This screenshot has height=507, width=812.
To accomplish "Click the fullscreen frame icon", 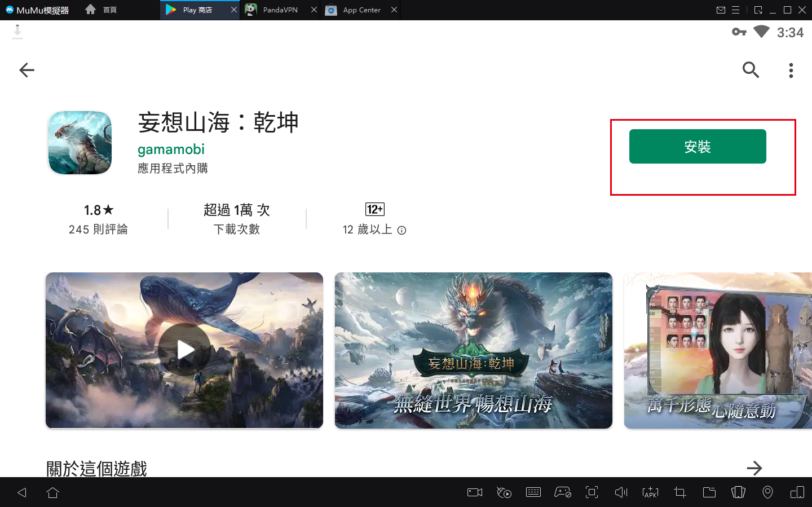I will 592,492.
